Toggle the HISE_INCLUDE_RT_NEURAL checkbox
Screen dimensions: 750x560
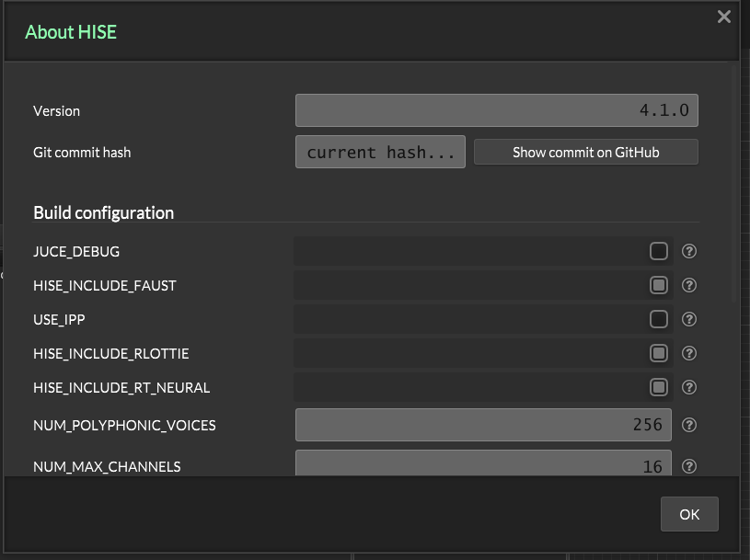coord(658,387)
